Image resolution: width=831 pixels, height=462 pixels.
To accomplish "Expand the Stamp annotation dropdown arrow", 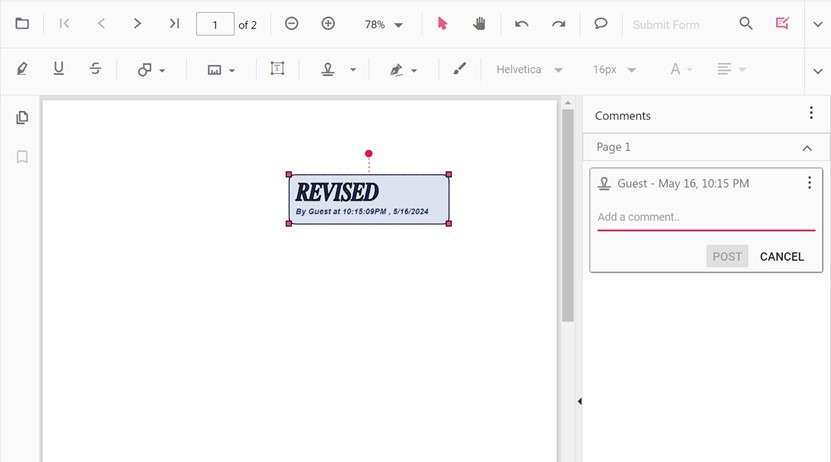I will coord(353,70).
